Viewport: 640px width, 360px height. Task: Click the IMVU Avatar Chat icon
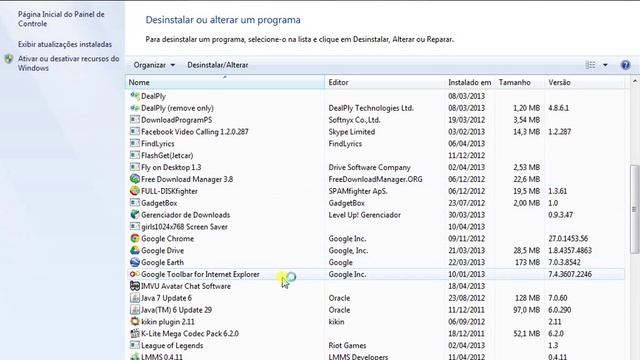tap(135, 286)
